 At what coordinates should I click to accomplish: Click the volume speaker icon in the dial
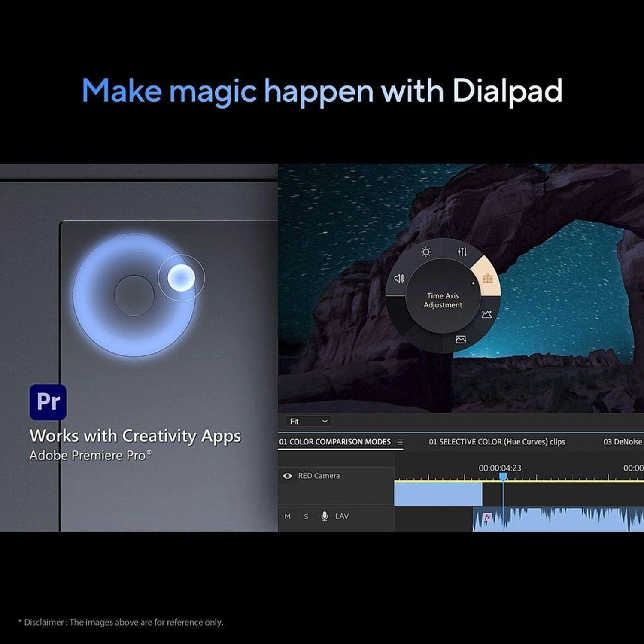point(399,279)
